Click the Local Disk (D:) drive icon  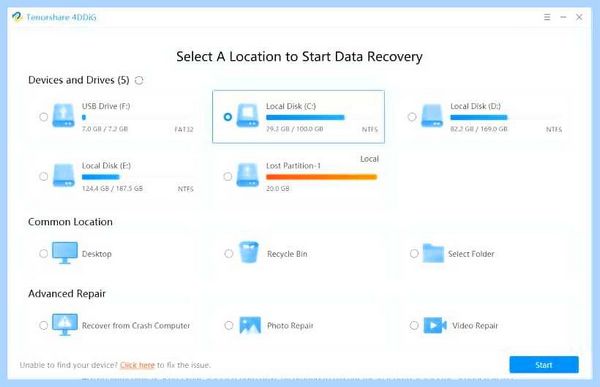click(x=432, y=115)
